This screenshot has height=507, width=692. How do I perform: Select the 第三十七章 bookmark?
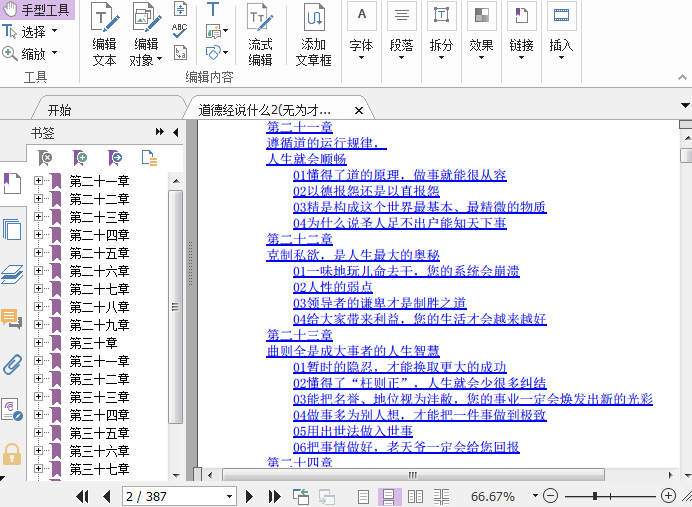[99, 469]
